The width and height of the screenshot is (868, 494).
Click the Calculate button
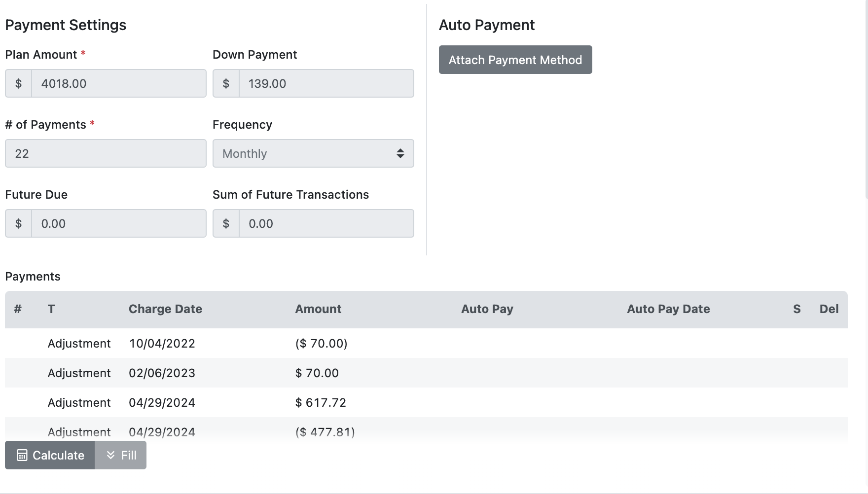click(50, 455)
